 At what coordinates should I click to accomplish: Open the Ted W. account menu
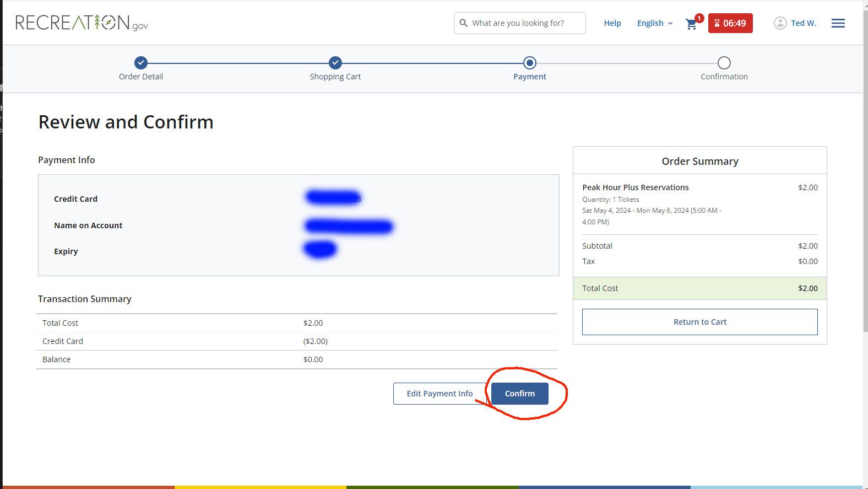pyautogui.click(x=803, y=23)
